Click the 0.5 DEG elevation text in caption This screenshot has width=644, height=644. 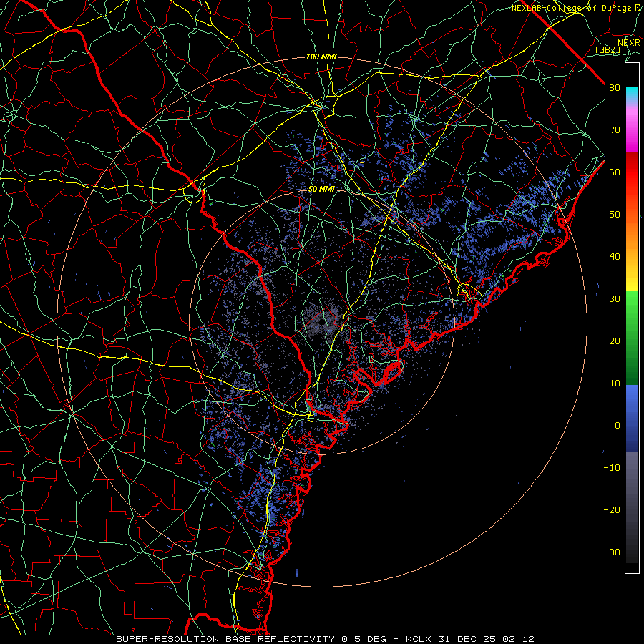pyautogui.click(x=364, y=639)
